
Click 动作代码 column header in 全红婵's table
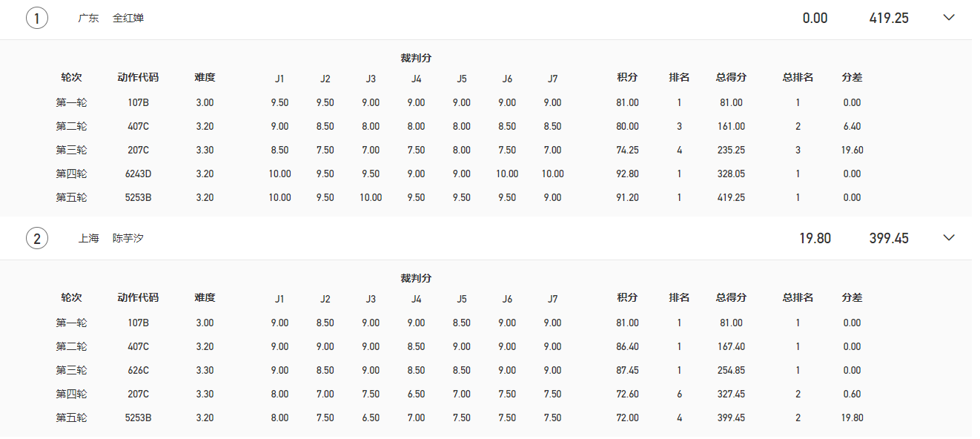tap(138, 77)
